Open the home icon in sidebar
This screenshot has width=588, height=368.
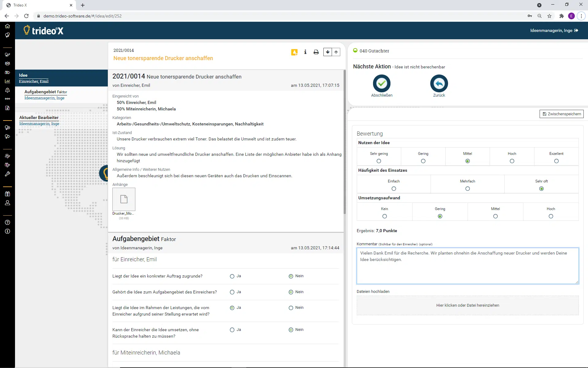[7, 26]
